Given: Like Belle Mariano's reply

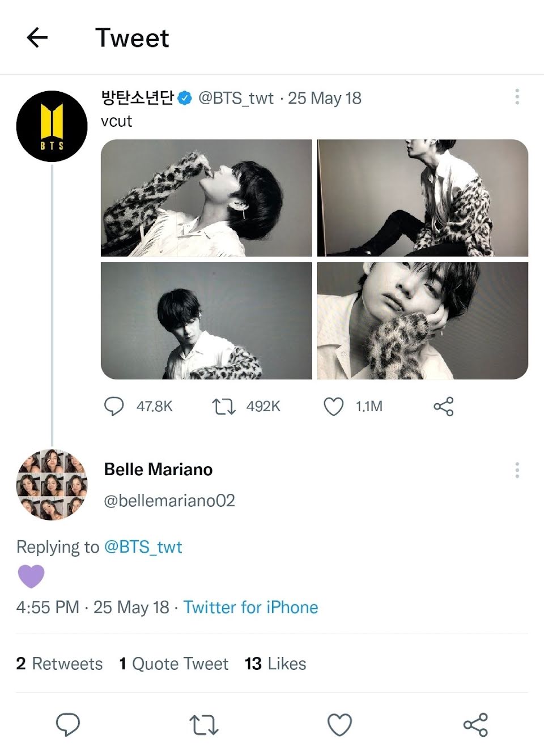Looking at the screenshot, I should 340,724.
